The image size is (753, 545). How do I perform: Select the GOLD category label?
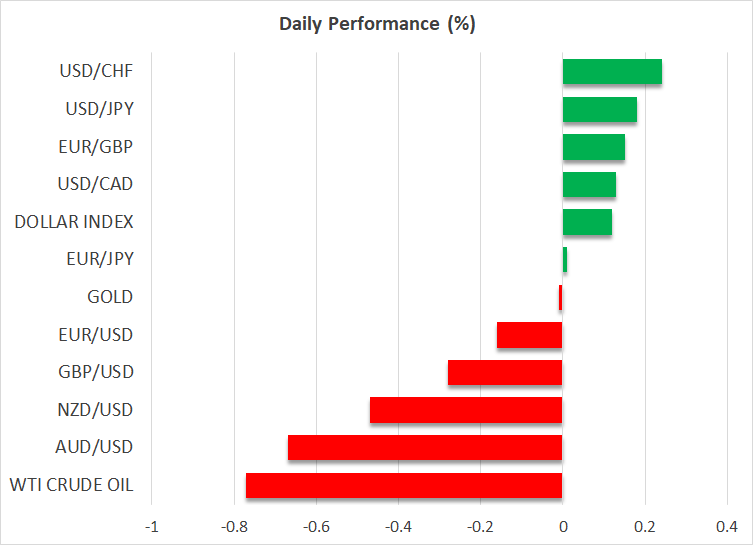point(110,297)
